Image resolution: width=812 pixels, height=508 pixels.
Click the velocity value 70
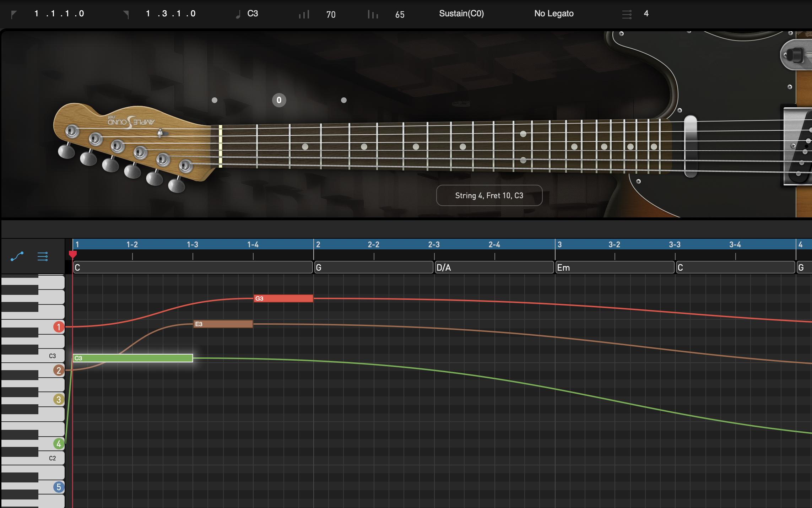(x=331, y=15)
